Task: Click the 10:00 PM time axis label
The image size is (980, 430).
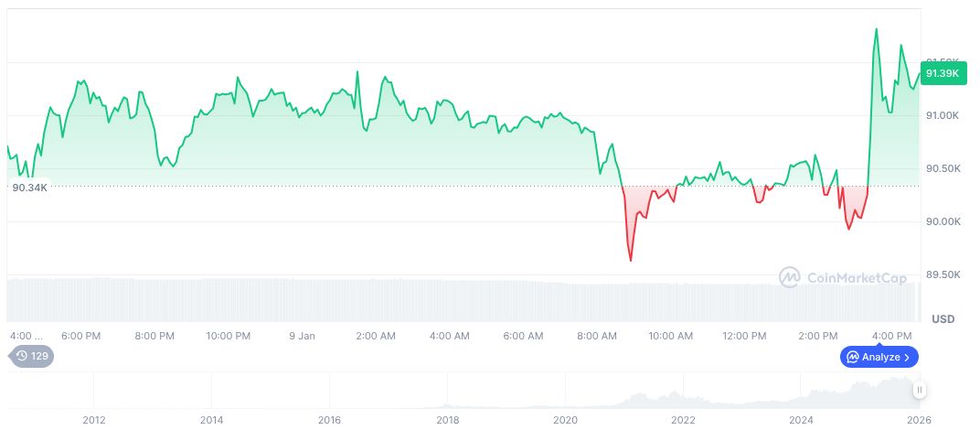Action: tap(229, 336)
